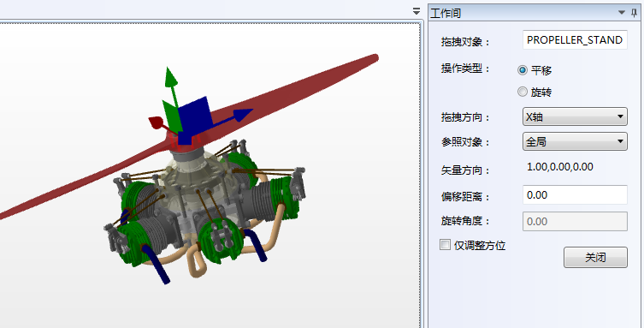Open the 工作间 panel options arrow

(x=622, y=13)
